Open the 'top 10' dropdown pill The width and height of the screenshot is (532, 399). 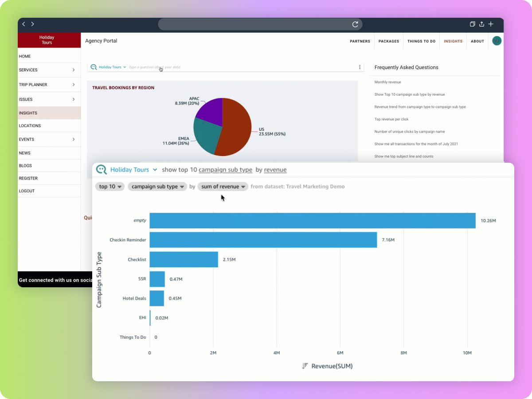[x=110, y=187]
